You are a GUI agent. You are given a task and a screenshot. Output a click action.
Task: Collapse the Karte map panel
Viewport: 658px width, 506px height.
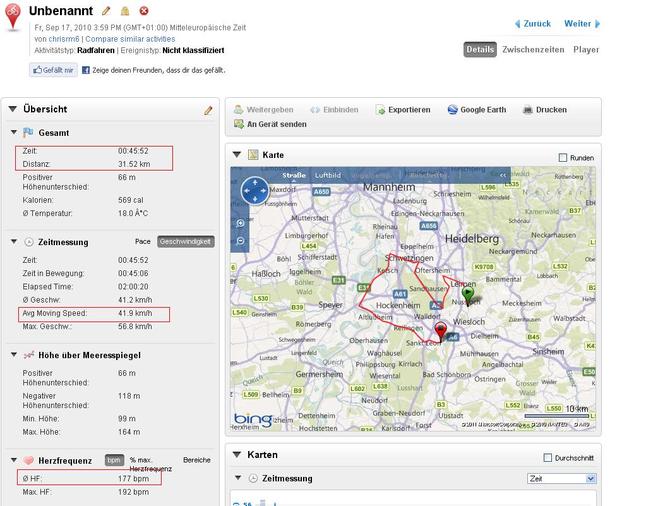[x=236, y=155]
